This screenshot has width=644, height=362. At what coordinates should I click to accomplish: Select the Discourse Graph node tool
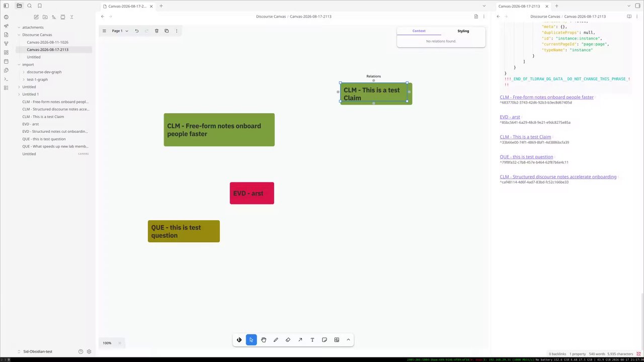point(239,340)
